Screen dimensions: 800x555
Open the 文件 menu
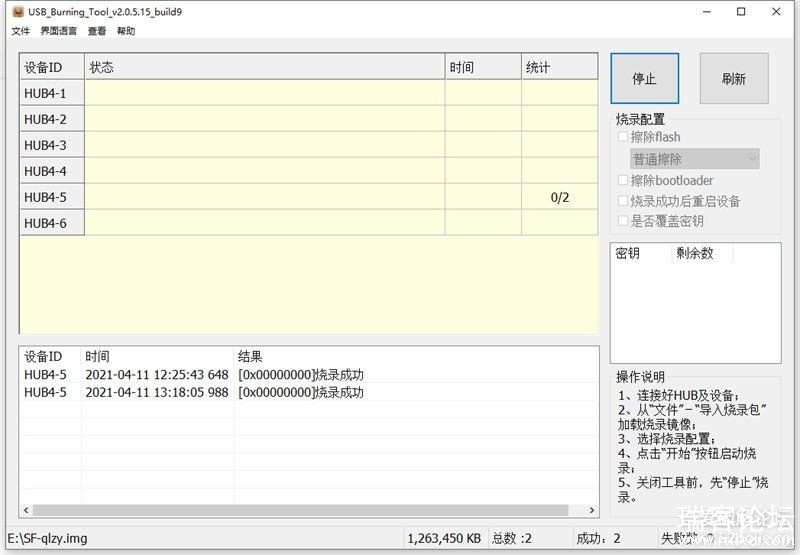[20, 31]
